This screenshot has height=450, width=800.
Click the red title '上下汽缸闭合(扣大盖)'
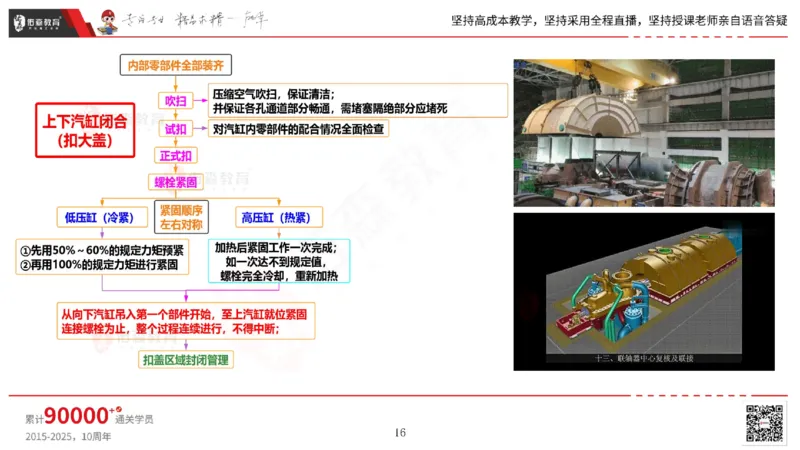(x=85, y=130)
